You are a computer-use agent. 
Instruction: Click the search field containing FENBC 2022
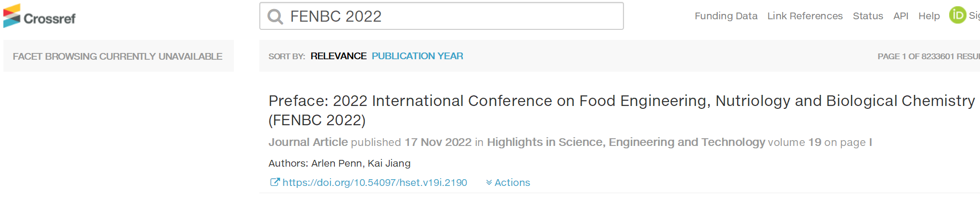(442, 16)
